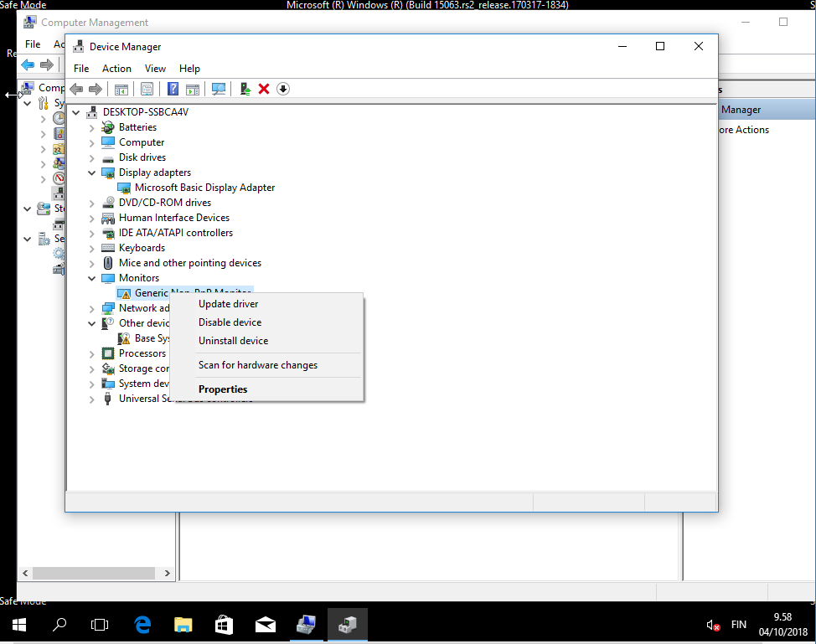Click the Forward arrow in Device Manager toolbar
Screen dimensions: 816x644
pyautogui.click(x=96, y=89)
